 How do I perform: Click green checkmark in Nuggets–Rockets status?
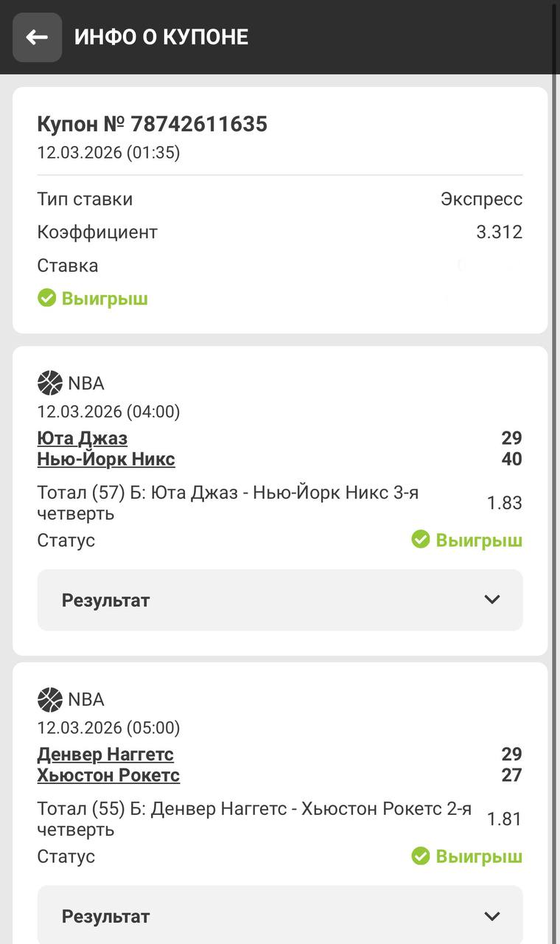[x=421, y=856]
